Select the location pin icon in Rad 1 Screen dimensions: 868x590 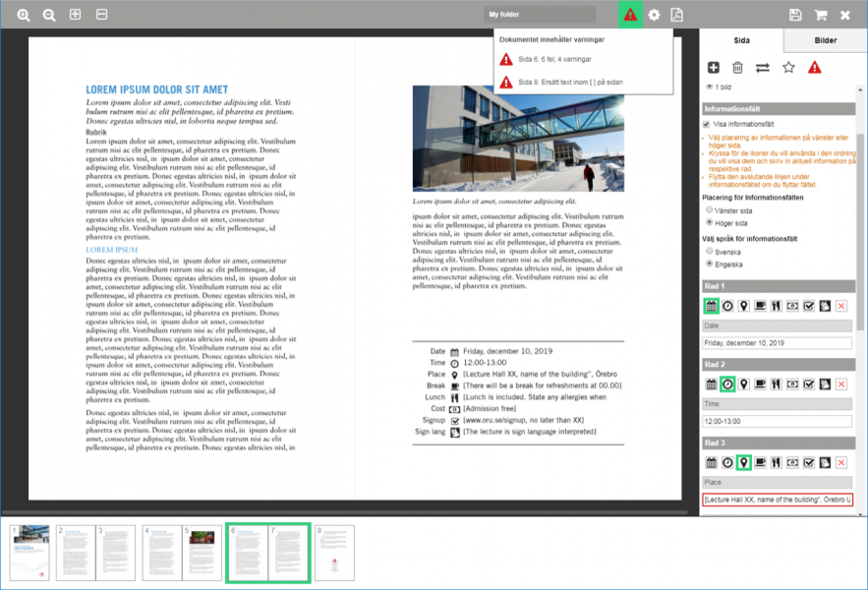click(x=743, y=306)
